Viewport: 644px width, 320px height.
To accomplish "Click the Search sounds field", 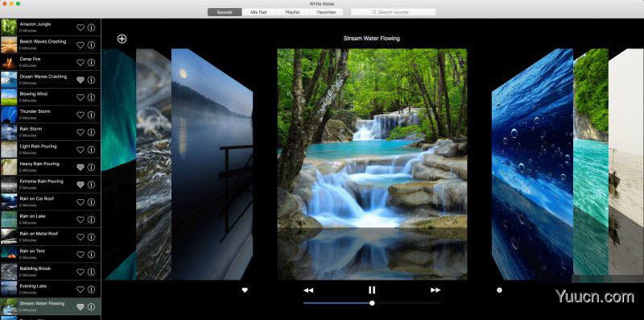I will point(393,12).
